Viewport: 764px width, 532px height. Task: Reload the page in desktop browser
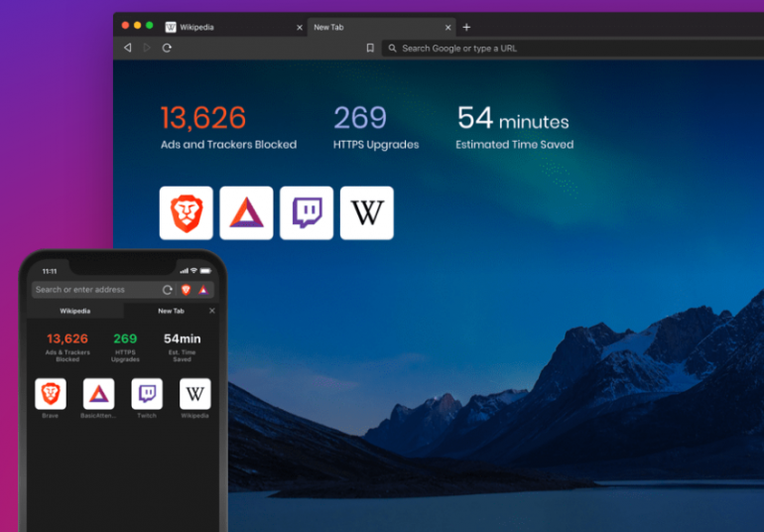pyautogui.click(x=167, y=48)
